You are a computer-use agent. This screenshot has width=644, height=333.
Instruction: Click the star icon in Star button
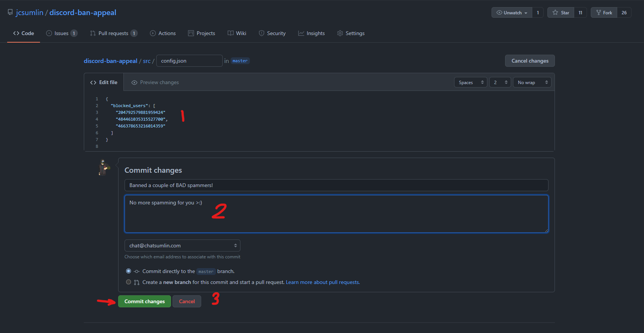tap(555, 12)
